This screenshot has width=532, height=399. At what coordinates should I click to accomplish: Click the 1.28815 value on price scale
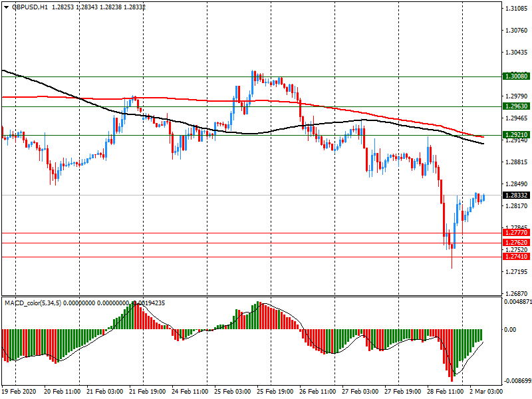click(x=517, y=162)
